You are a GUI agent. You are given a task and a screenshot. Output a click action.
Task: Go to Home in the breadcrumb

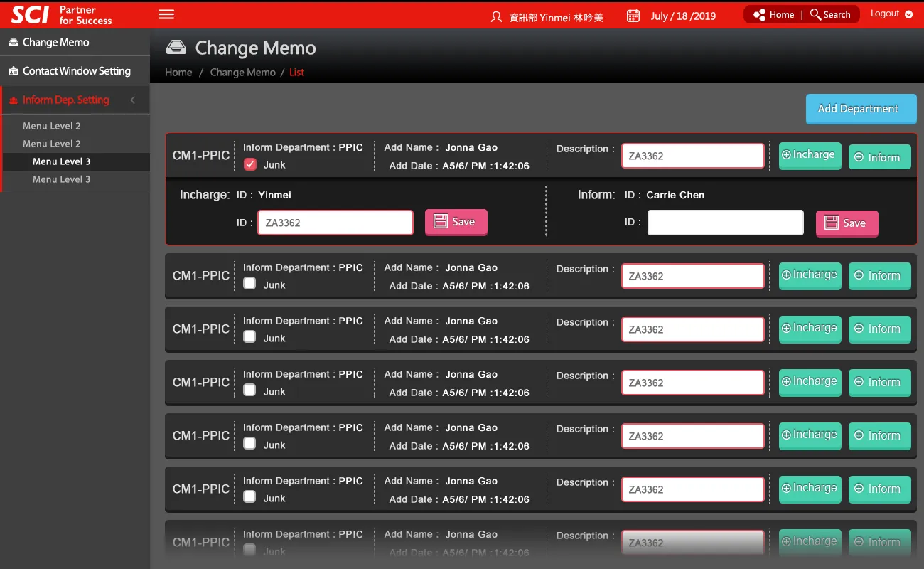(x=178, y=73)
